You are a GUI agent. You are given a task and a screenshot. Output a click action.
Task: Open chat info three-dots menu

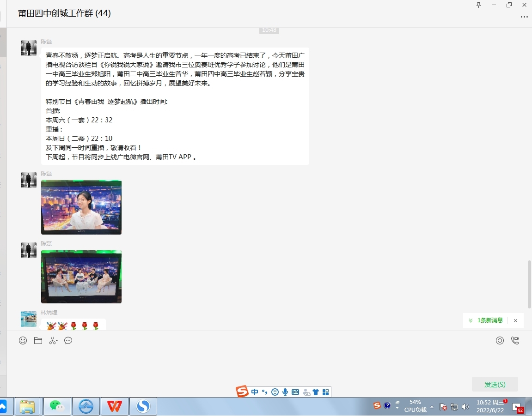click(524, 17)
